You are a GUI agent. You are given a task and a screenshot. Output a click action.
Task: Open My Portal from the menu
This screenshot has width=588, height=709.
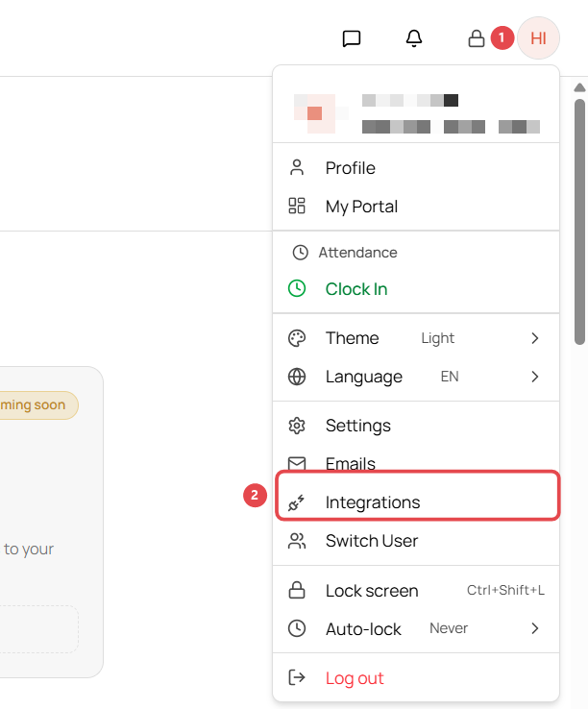(x=416, y=207)
